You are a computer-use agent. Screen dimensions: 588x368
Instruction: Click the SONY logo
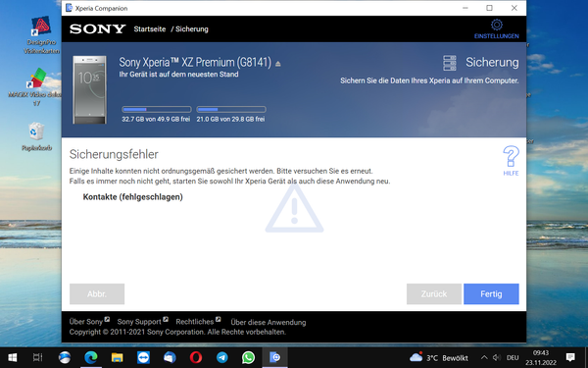tap(97, 28)
